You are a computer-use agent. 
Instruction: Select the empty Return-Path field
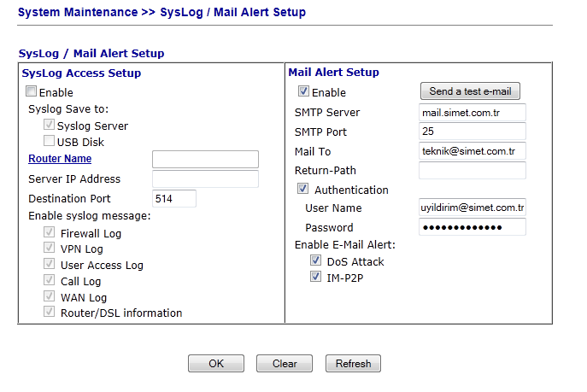(x=472, y=171)
